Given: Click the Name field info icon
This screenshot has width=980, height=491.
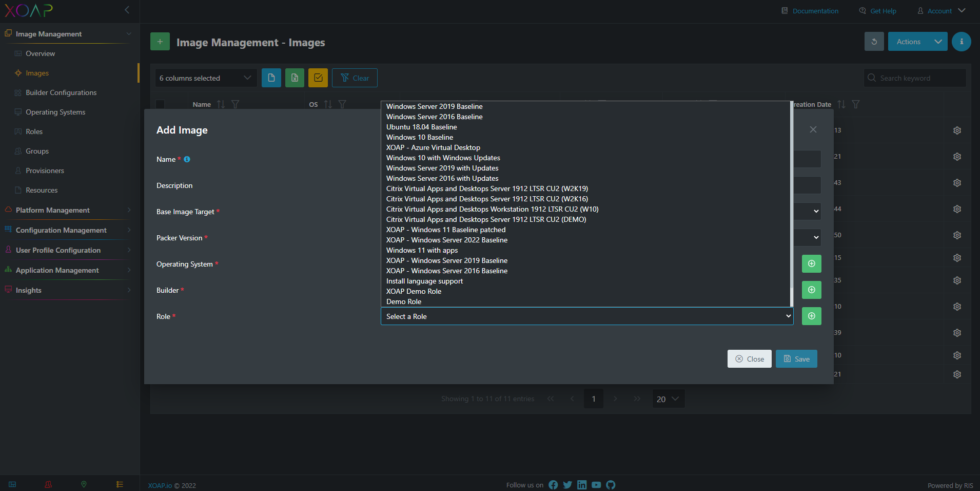Looking at the screenshot, I should coord(187,159).
